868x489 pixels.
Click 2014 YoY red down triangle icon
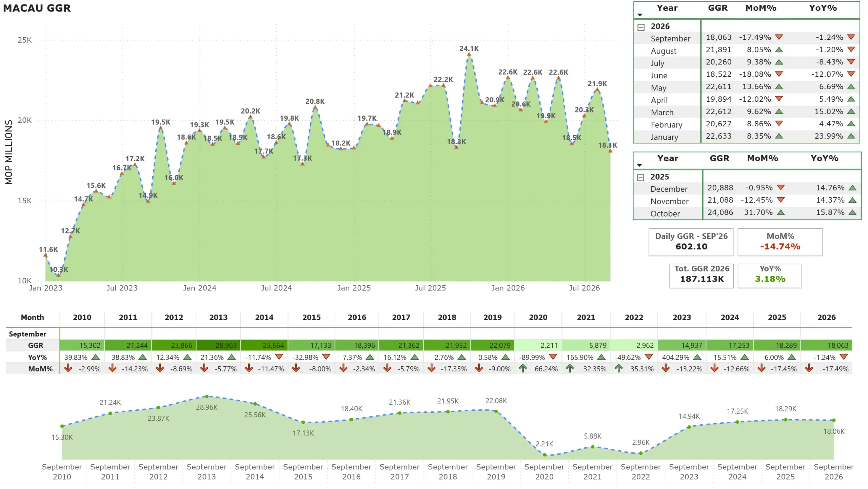279,356
